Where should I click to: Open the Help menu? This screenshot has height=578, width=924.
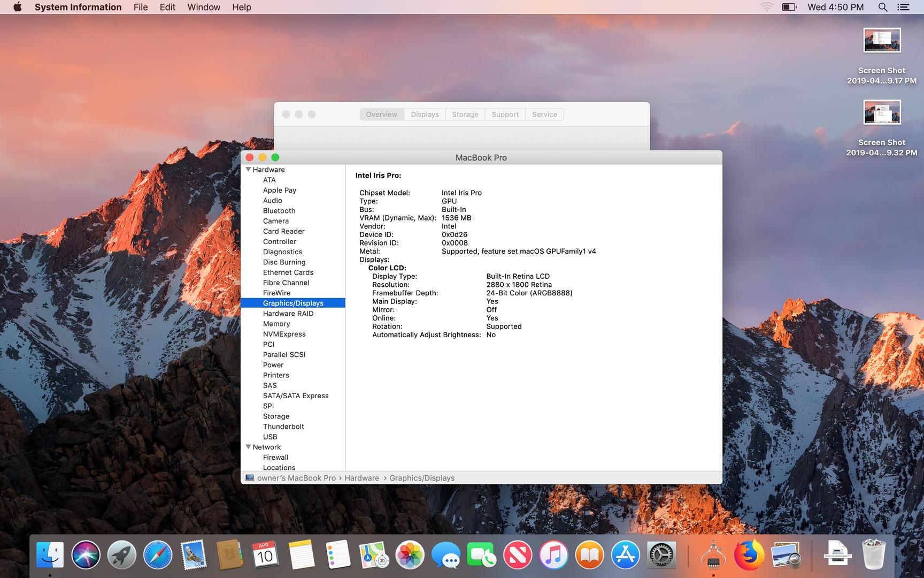click(242, 7)
